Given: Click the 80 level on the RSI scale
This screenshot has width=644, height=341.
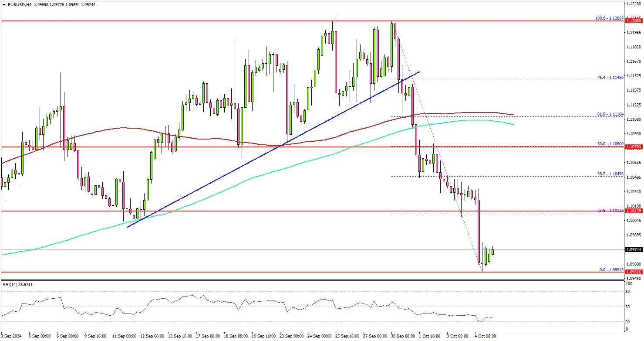Looking at the screenshot, I should (627, 292).
